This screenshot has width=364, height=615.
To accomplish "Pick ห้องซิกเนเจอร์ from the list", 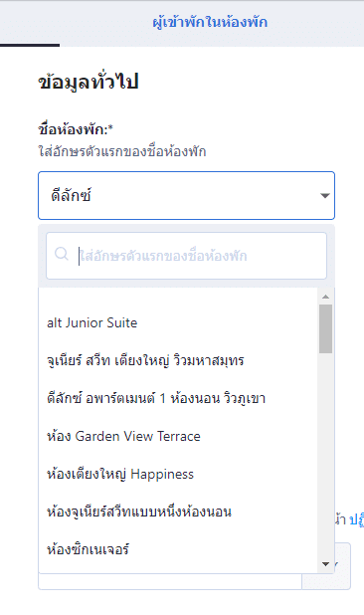I will [x=178, y=549].
